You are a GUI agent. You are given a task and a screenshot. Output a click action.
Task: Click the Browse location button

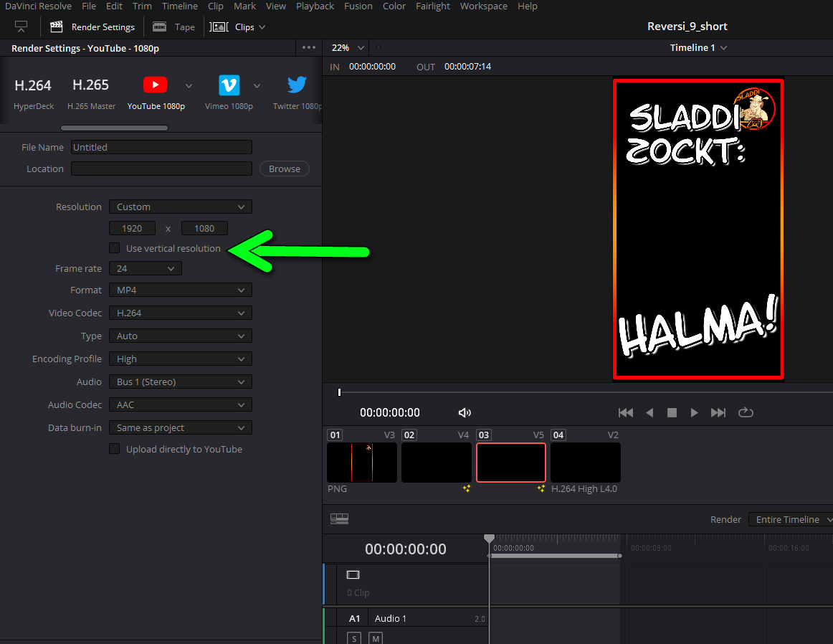pos(284,169)
